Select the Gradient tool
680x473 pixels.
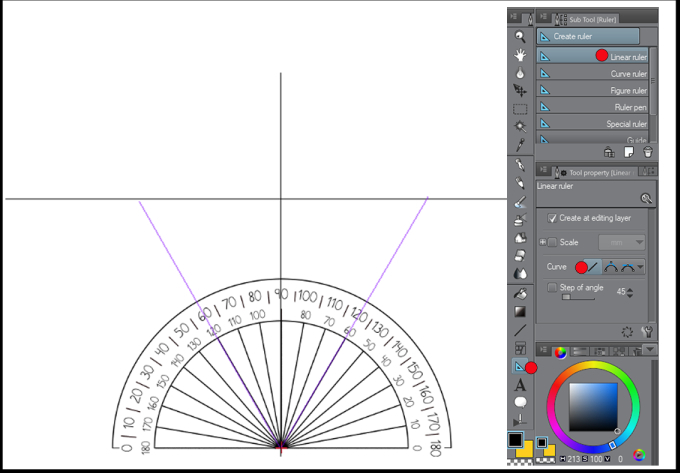[x=520, y=312]
